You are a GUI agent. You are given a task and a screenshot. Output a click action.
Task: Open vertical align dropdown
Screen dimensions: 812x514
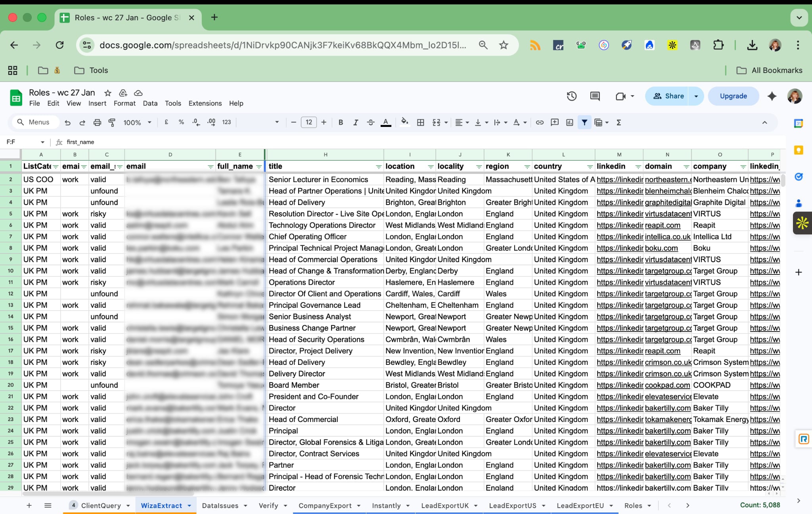481,123
